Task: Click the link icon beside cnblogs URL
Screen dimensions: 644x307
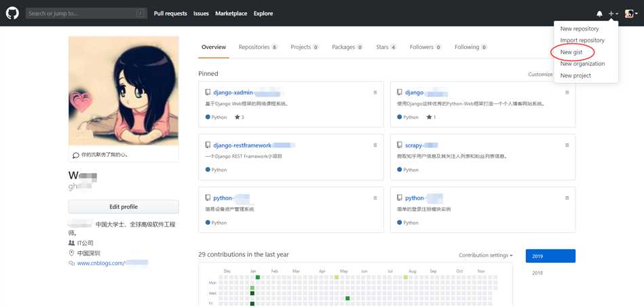Action: 71,263
